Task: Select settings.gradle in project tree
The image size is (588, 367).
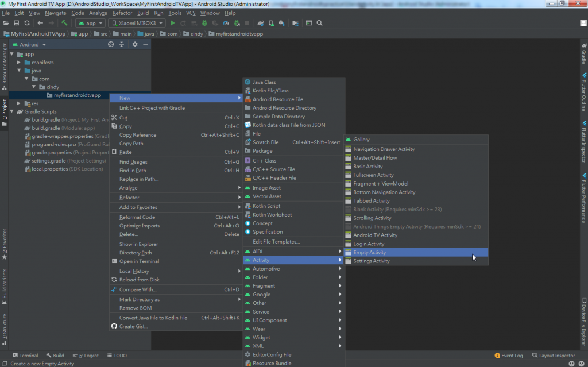Action: (x=65, y=161)
